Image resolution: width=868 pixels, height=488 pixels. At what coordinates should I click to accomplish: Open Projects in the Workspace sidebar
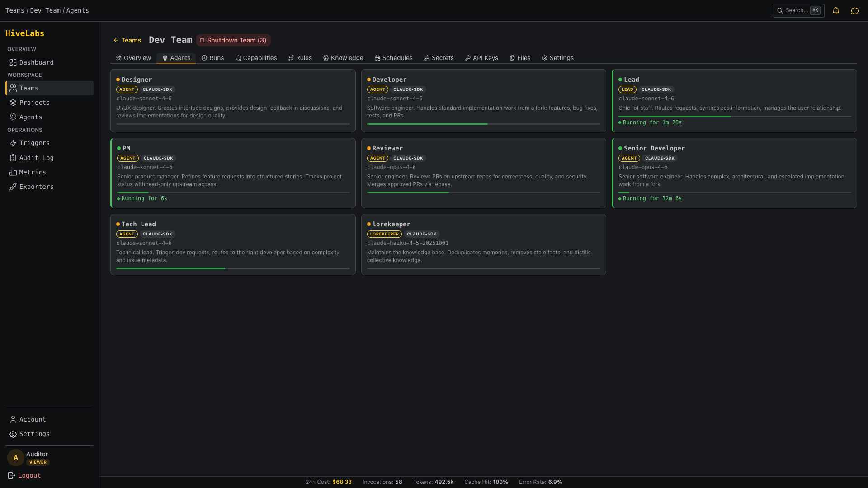coord(34,103)
